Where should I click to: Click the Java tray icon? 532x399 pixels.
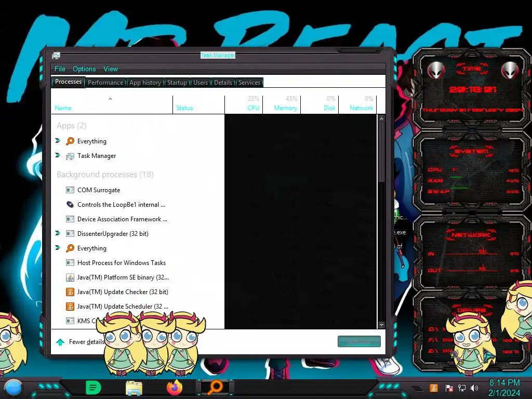(434, 388)
